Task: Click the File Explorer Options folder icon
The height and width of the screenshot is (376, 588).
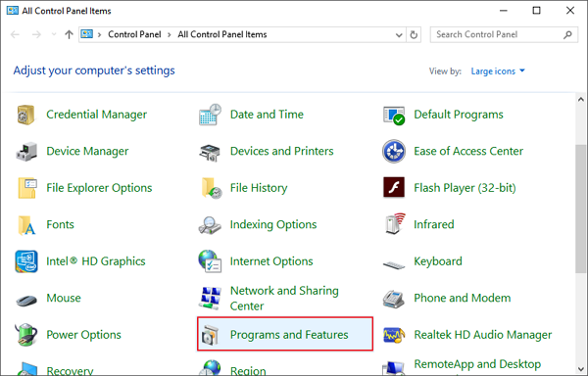Action: (x=27, y=188)
